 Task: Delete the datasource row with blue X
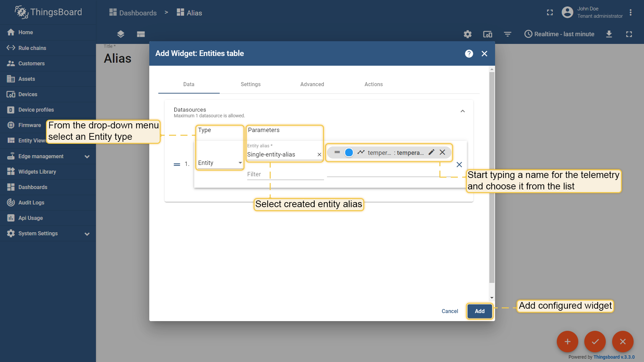tap(459, 165)
